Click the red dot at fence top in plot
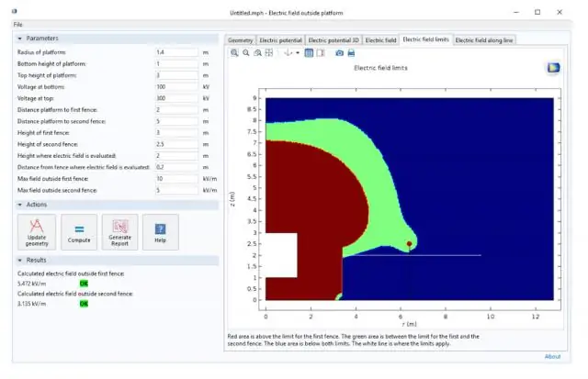This screenshot has height=379, width=588. point(409,244)
